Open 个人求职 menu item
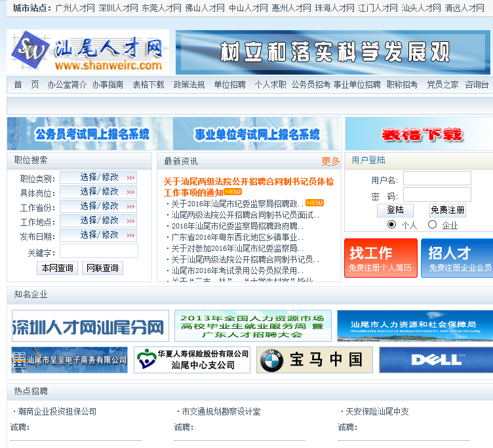The image size is (493, 448). coord(270,85)
